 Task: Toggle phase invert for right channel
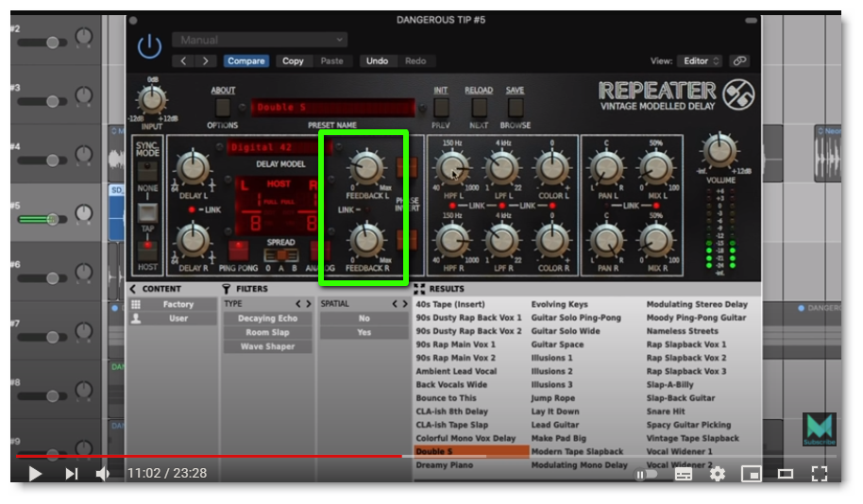point(408,241)
